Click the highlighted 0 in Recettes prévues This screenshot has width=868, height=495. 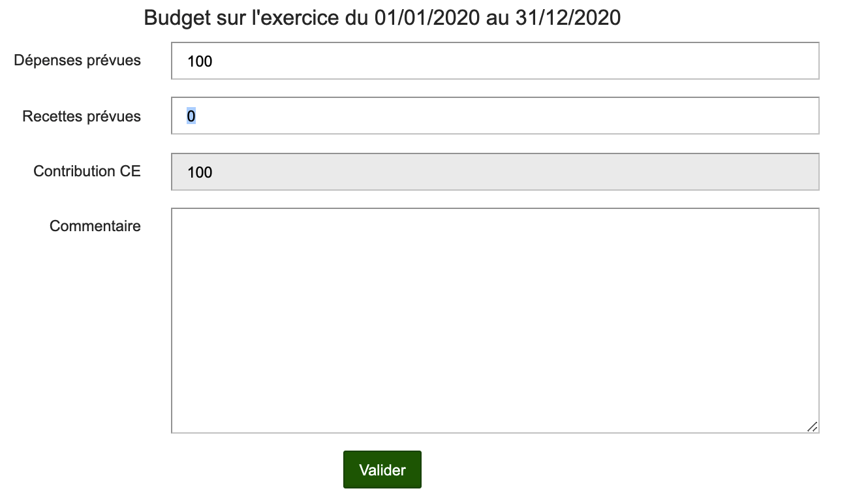[x=191, y=116]
